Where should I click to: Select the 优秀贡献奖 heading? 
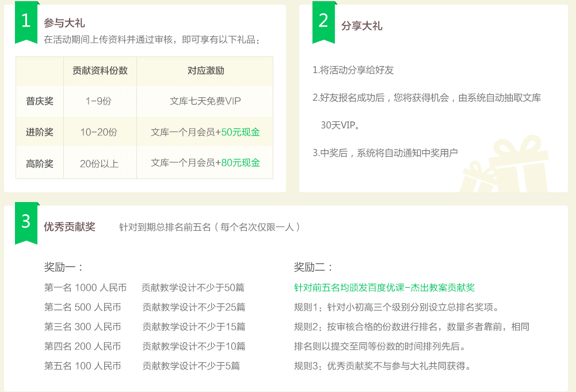pyautogui.click(x=70, y=227)
